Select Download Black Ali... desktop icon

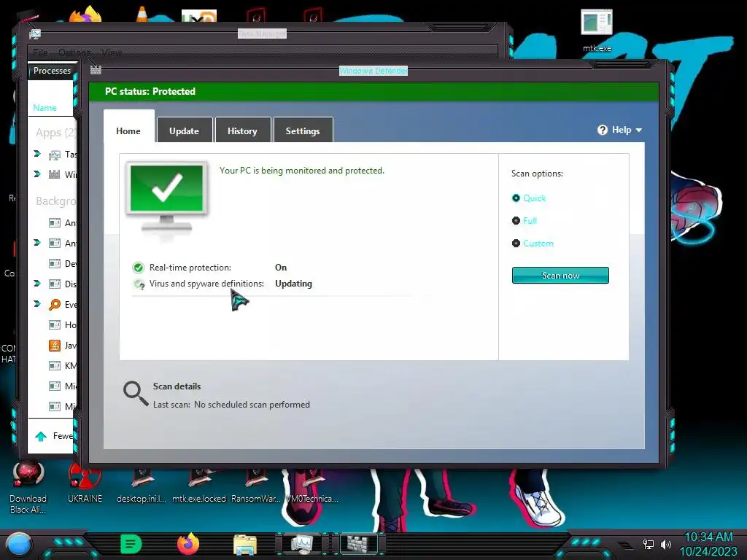[28, 488]
